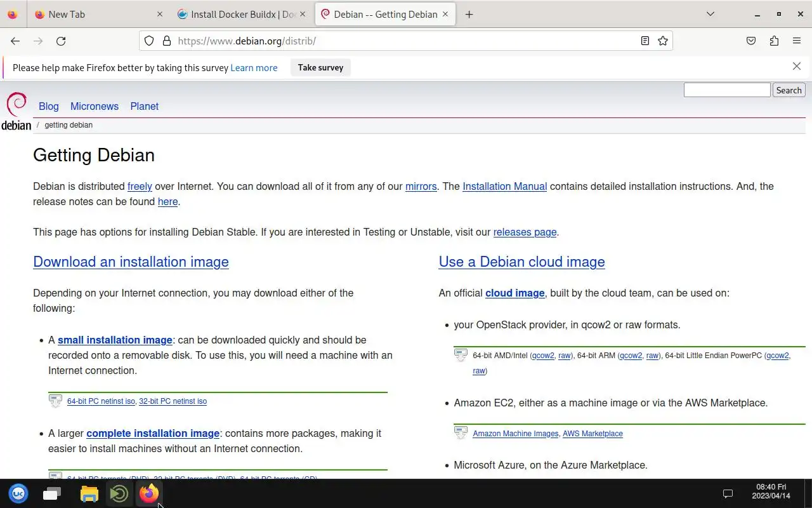Bookmark this page with star icon
Image resolution: width=812 pixels, height=508 pixels.
tap(663, 41)
